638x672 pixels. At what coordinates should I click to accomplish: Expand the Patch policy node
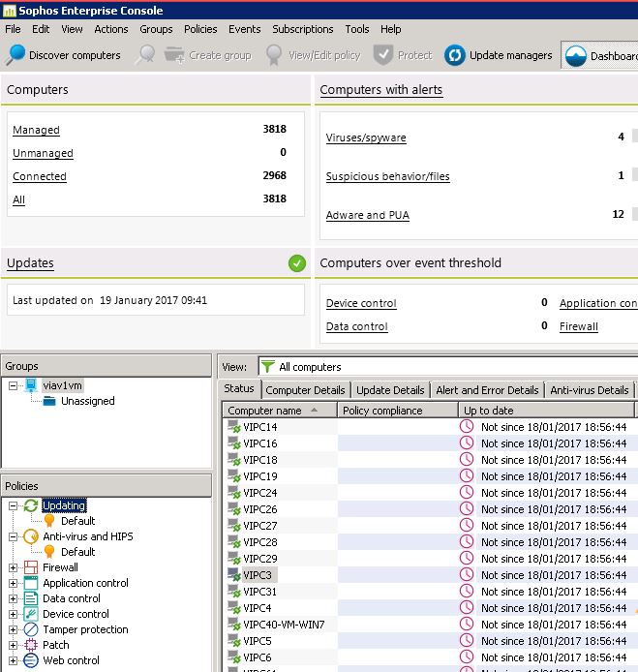pos(14,645)
